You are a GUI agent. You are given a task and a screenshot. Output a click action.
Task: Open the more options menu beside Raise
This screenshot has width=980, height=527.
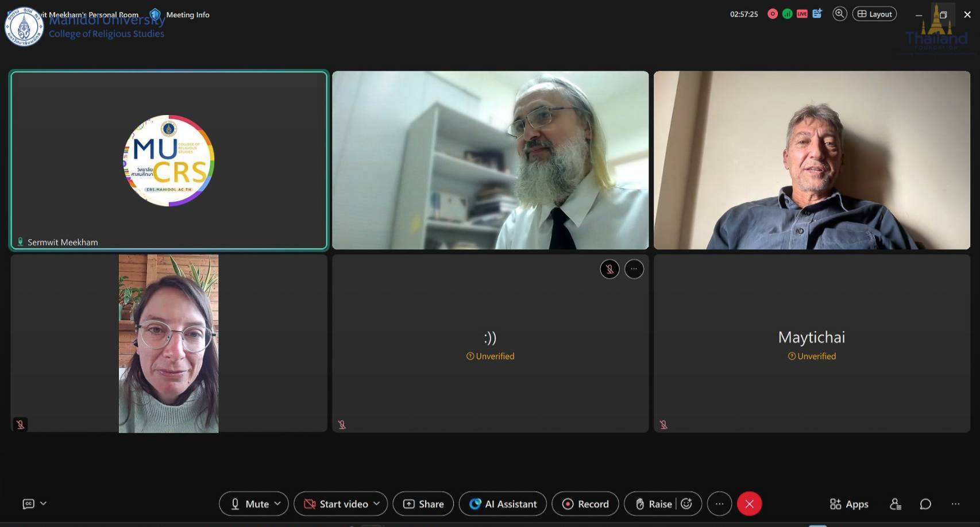coord(719,504)
